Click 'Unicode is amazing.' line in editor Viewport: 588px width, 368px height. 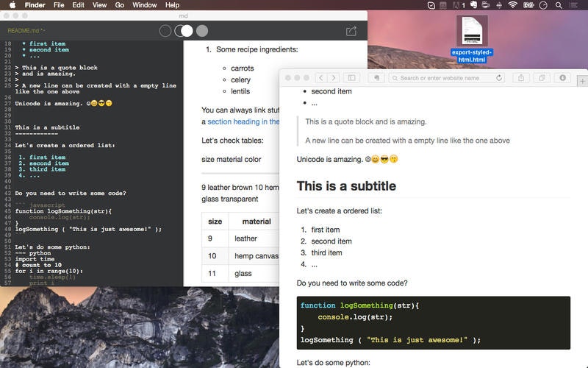(x=63, y=103)
